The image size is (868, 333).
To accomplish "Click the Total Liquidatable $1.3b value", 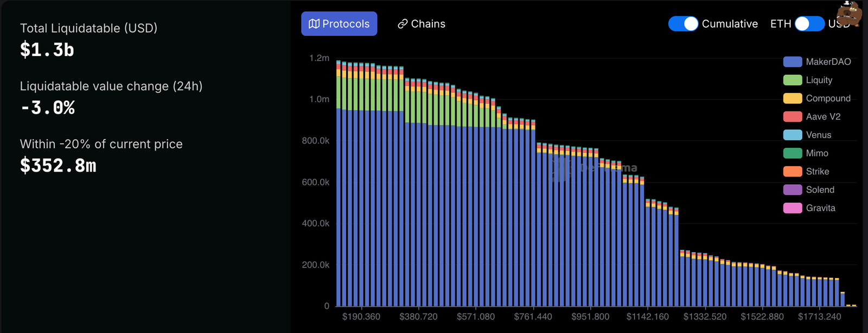I will pos(47,50).
